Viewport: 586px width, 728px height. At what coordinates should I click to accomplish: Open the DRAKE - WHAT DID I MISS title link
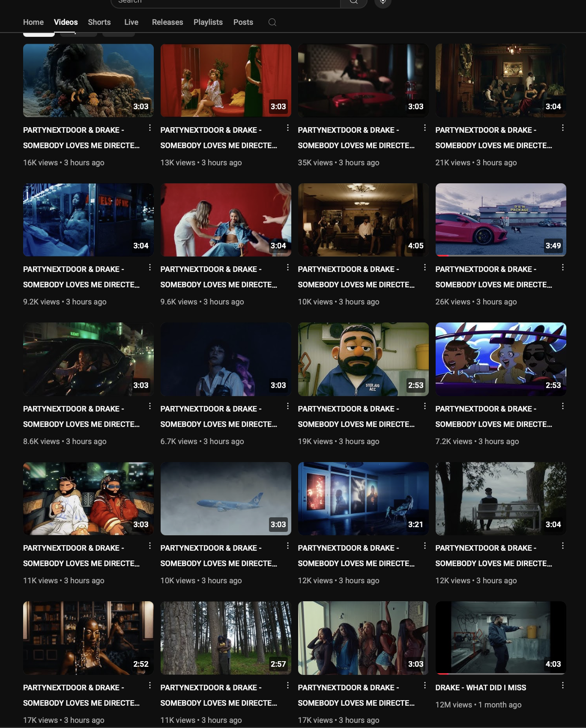[x=481, y=688]
